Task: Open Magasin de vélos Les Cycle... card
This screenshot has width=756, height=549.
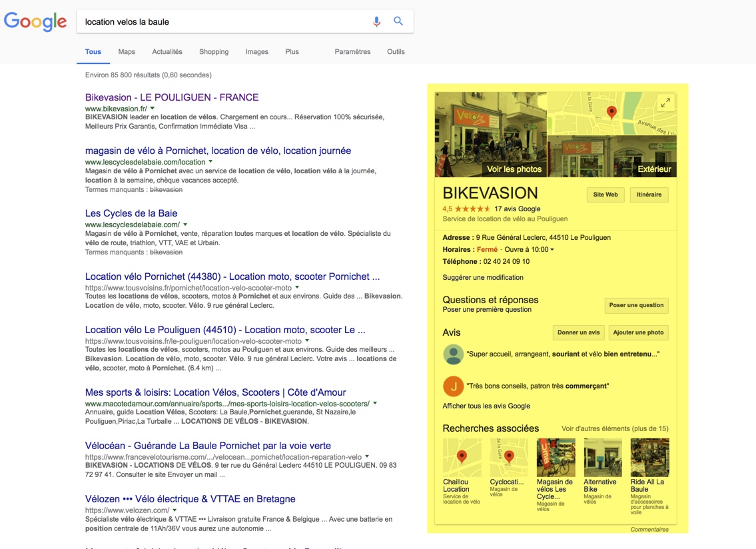Action: tap(556, 474)
